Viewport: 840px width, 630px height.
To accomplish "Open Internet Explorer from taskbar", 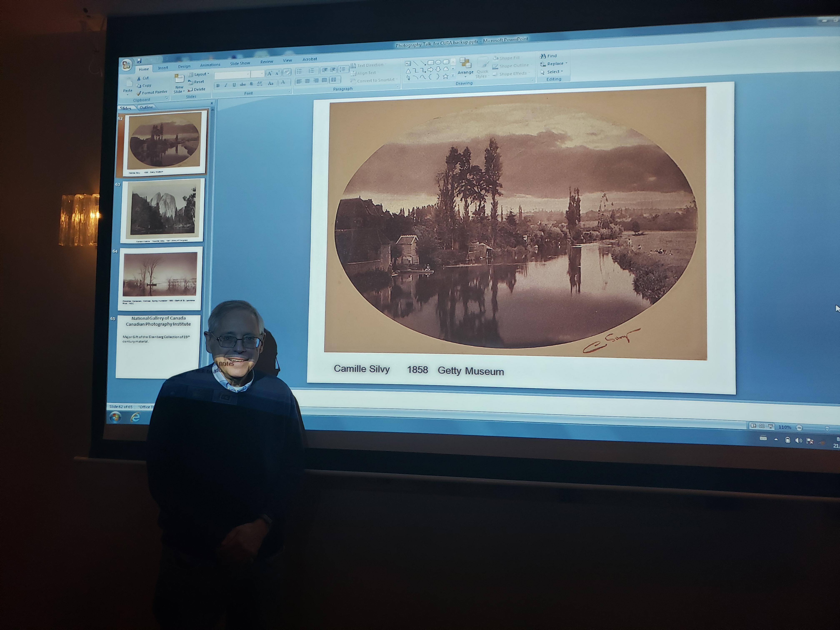I will click(x=135, y=417).
